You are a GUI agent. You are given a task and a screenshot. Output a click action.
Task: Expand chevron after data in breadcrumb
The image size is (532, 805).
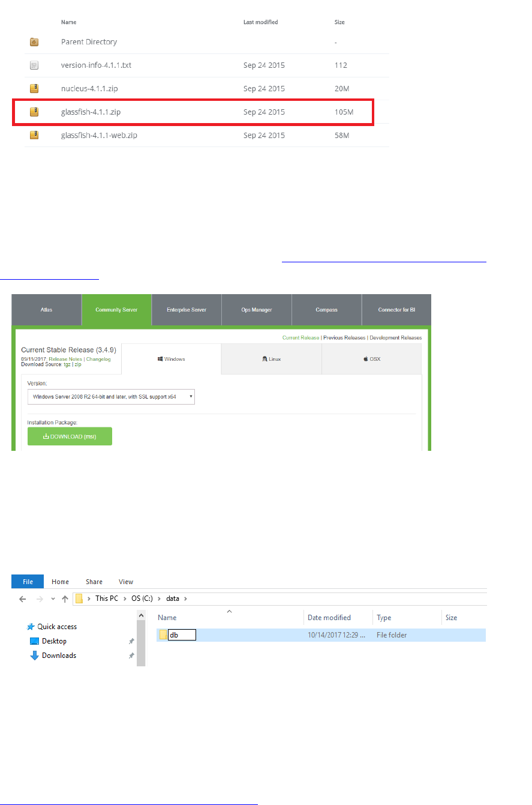pyautogui.click(x=185, y=598)
